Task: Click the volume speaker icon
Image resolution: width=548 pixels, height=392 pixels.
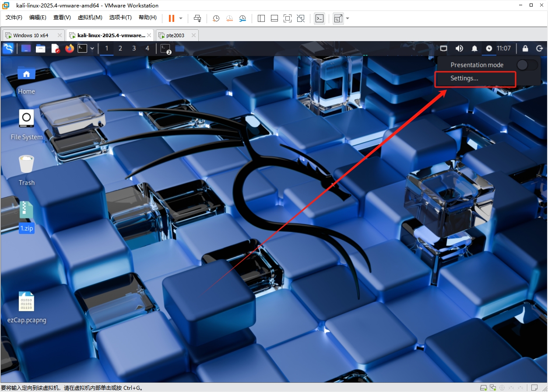Action: pyautogui.click(x=459, y=49)
